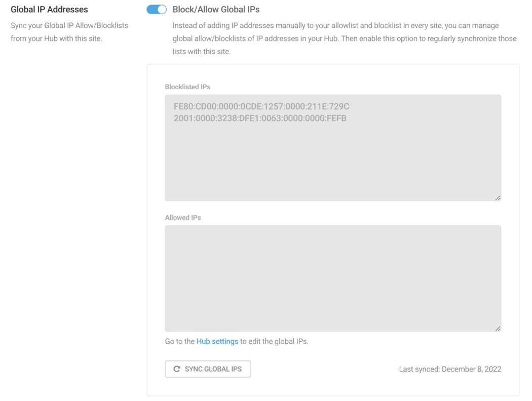Click the 2001:0000:3238 blocklisted IP line
This screenshot has width=532, height=401.
(260, 119)
